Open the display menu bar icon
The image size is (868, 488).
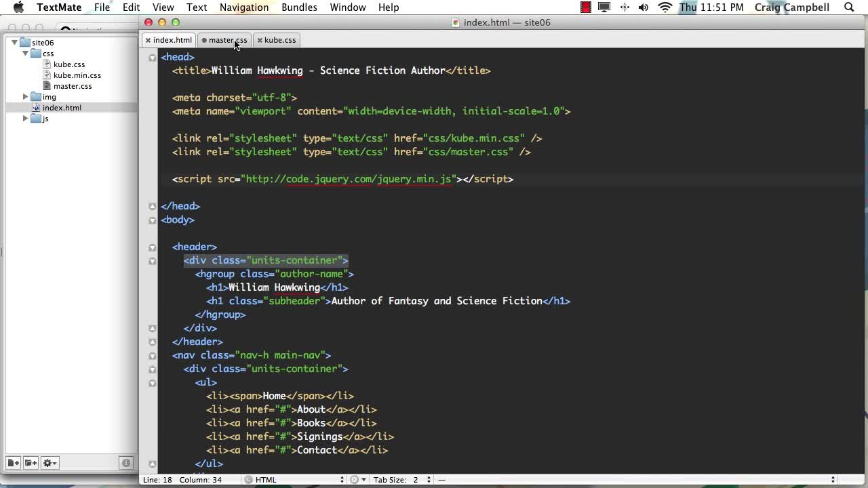604,7
